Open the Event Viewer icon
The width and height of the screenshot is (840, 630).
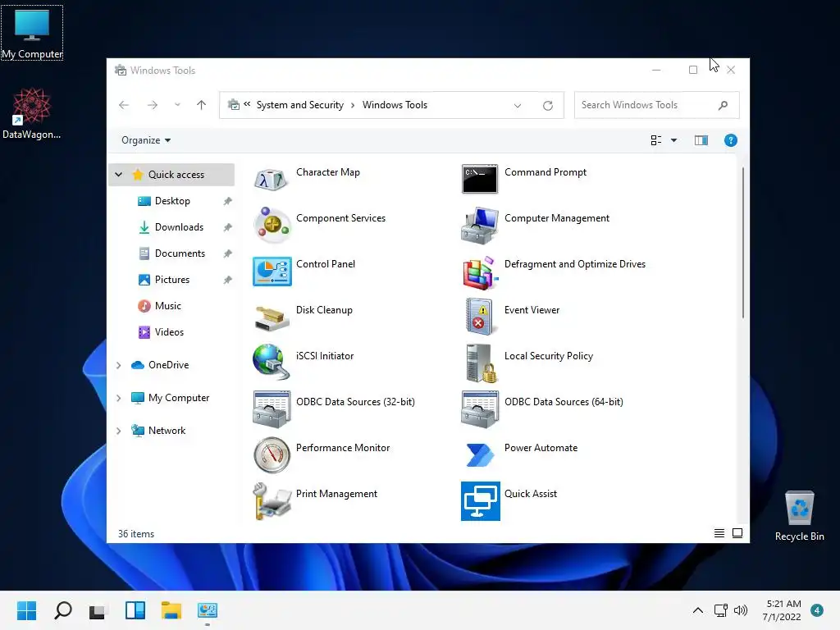479,317
